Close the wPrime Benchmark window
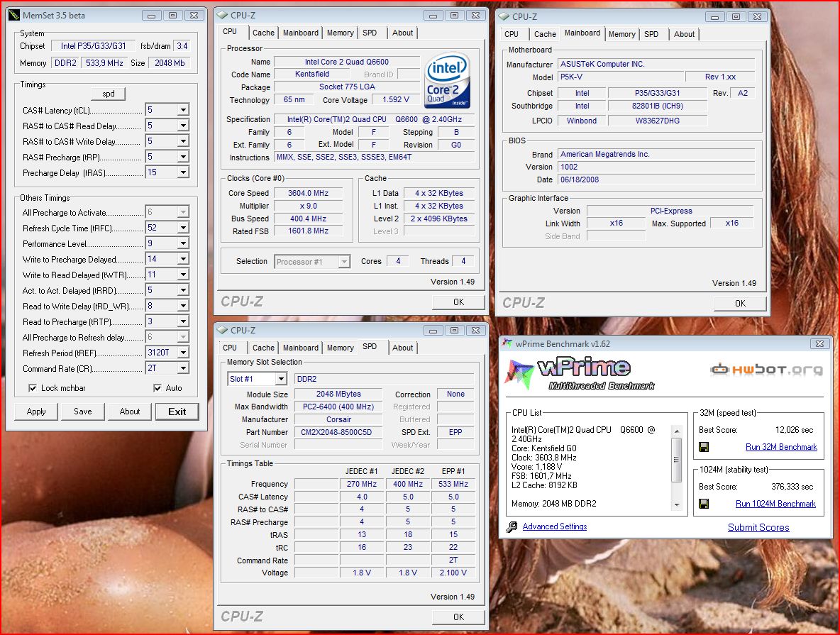This screenshot has height=635, width=840. [819, 344]
